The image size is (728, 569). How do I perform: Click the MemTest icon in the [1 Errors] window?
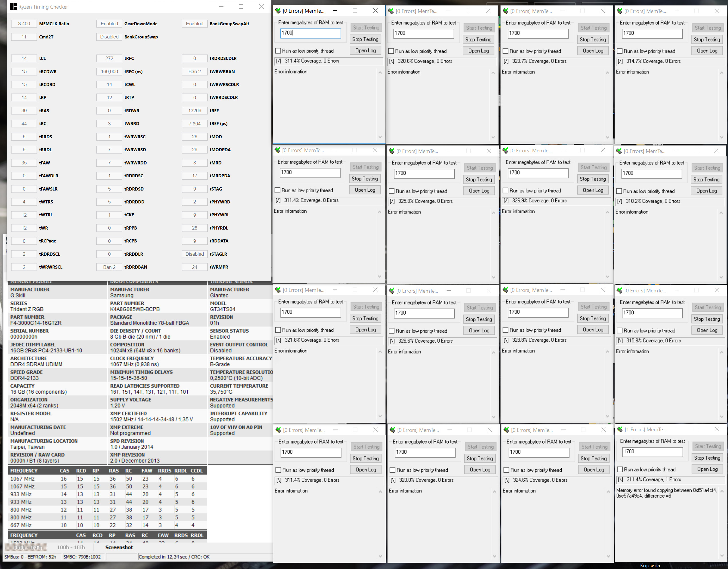coord(620,430)
